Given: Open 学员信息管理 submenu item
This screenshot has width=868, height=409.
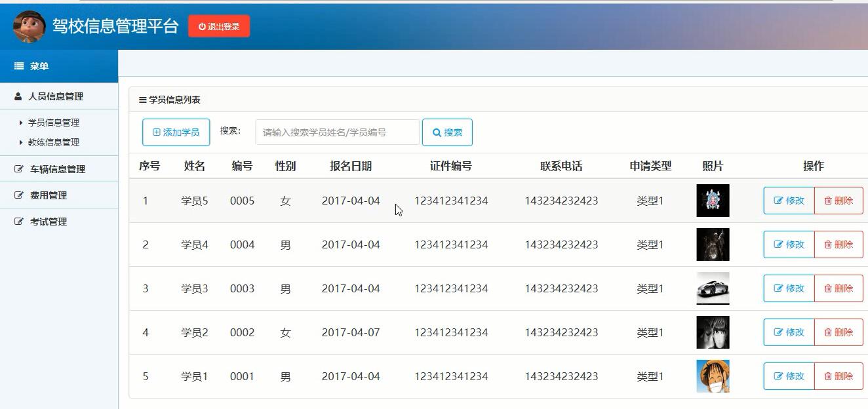Looking at the screenshot, I should pyautogui.click(x=53, y=123).
